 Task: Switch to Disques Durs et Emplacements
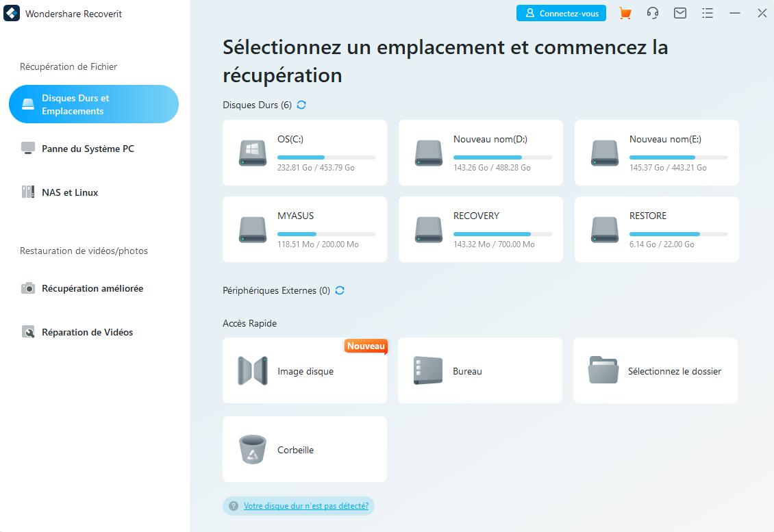(93, 104)
